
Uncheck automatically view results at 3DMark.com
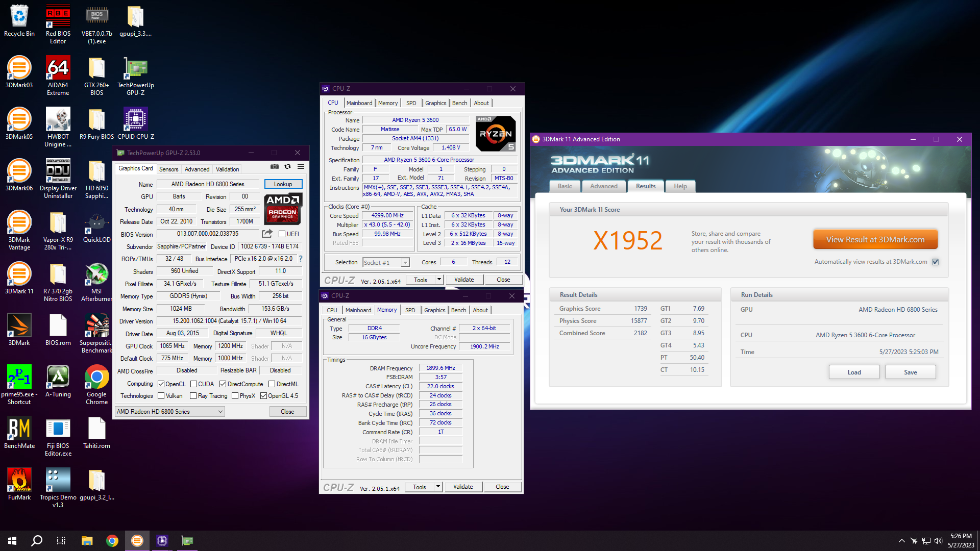[935, 262]
